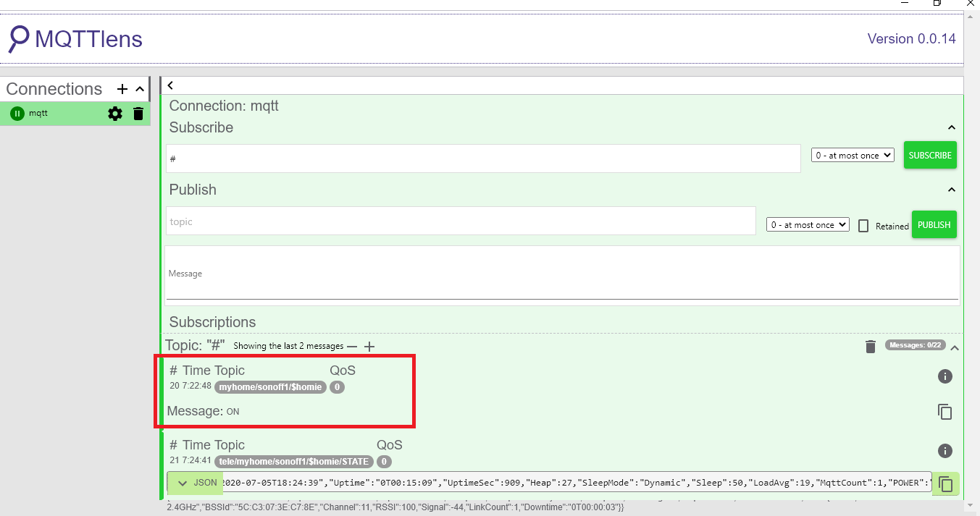Click the QoS 0 badge for $homie message
The height and width of the screenshot is (516, 980).
click(x=337, y=387)
